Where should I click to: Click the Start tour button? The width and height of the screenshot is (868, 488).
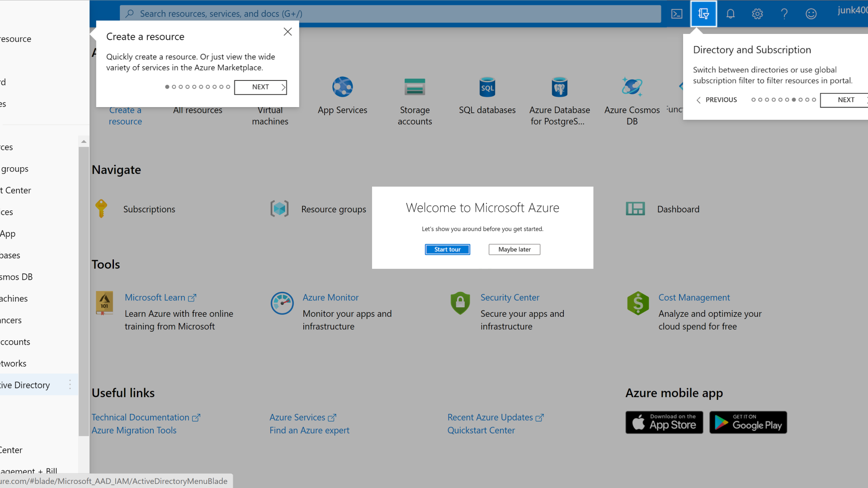[447, 249]
